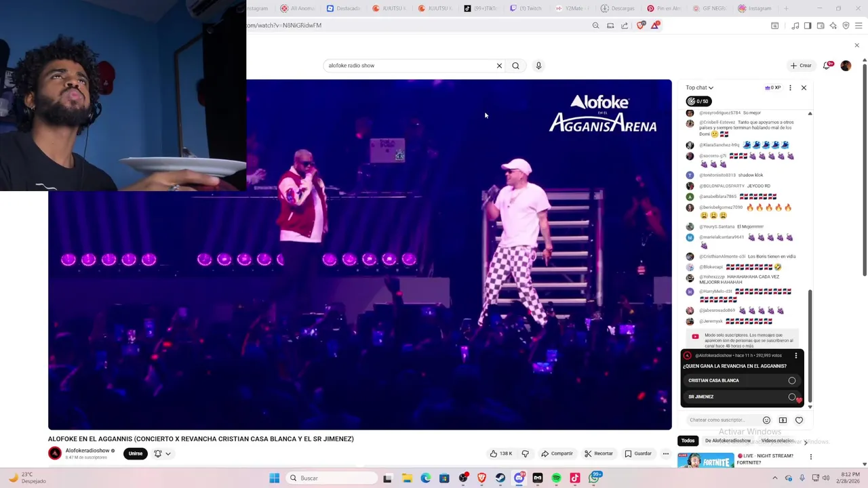
Task: Open Discord from the taskbar
Action: (x=519, y=478)
